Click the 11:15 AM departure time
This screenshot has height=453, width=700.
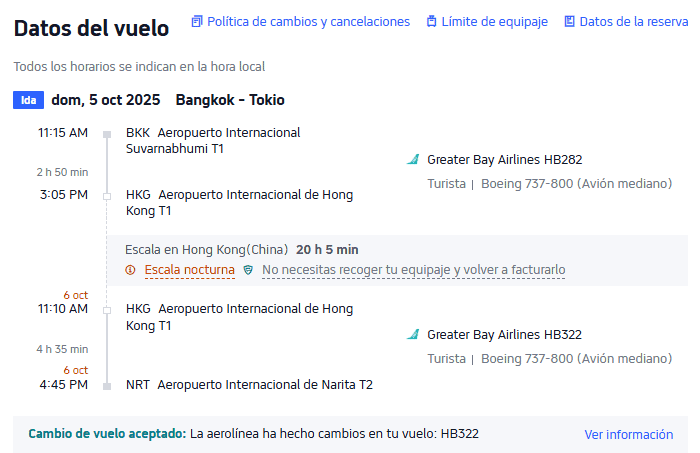tap(63, 133)
